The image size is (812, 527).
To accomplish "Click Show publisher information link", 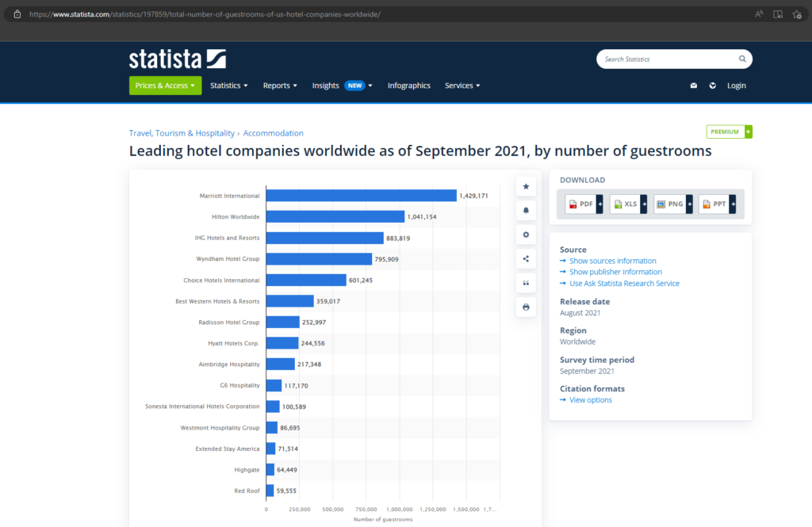I will 615,272.
